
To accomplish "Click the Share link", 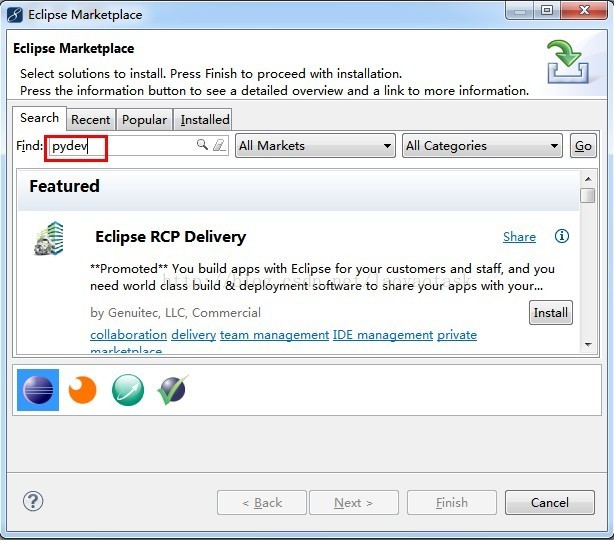I will click(x=519, y=237).
